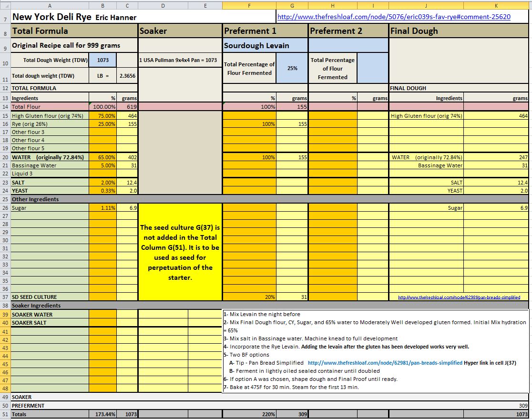Select the Sourdough Levain cell
This screenshot has width=532, height=420.
(x=265, y=46)
